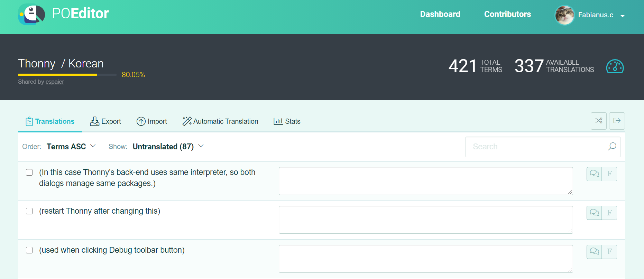Image resolution: width=644 pixels, height=279 pixels.
Task: Toggle fuzzy F flag for 'In this case Thonny's back-end' term
Action: 609,174
